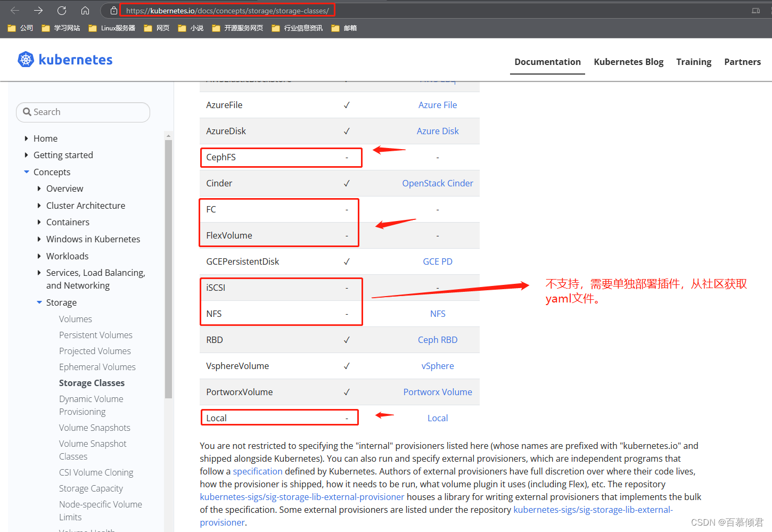This screenshot has width=772, height=532.
Task: Open Storage Capacity in sidebar
Action: coord(91,488)
